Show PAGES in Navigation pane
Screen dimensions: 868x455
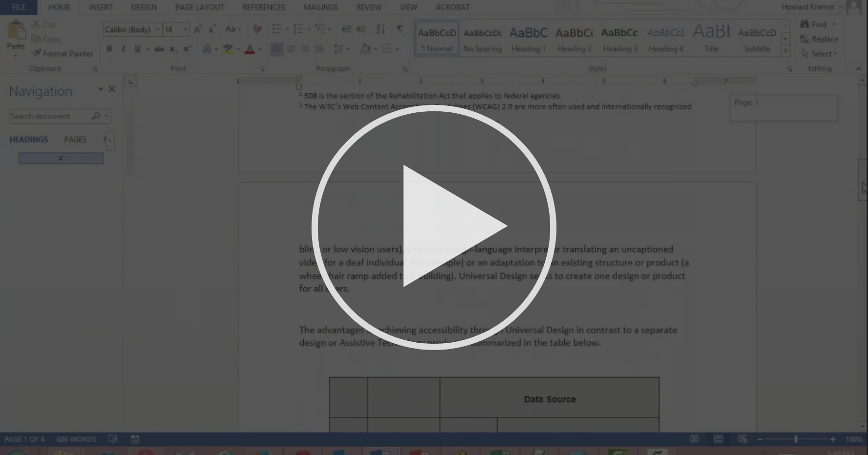click(x=75, y=140)
